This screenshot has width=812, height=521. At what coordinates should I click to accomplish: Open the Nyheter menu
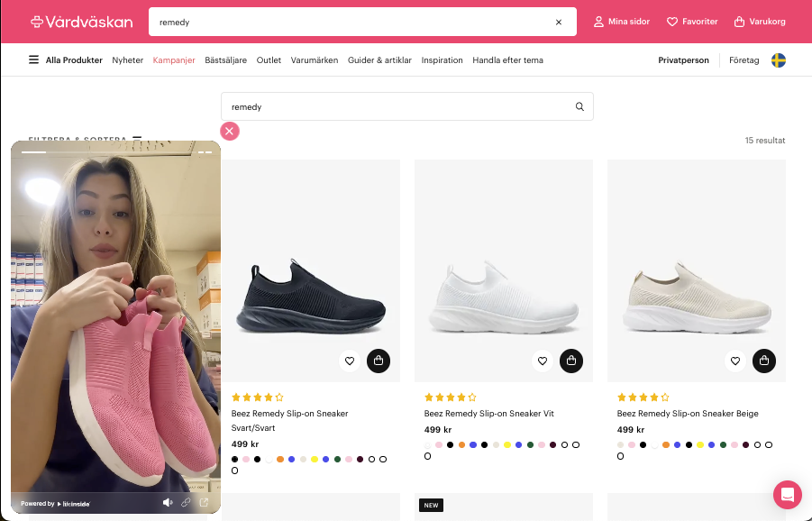(x=127, y=60)
